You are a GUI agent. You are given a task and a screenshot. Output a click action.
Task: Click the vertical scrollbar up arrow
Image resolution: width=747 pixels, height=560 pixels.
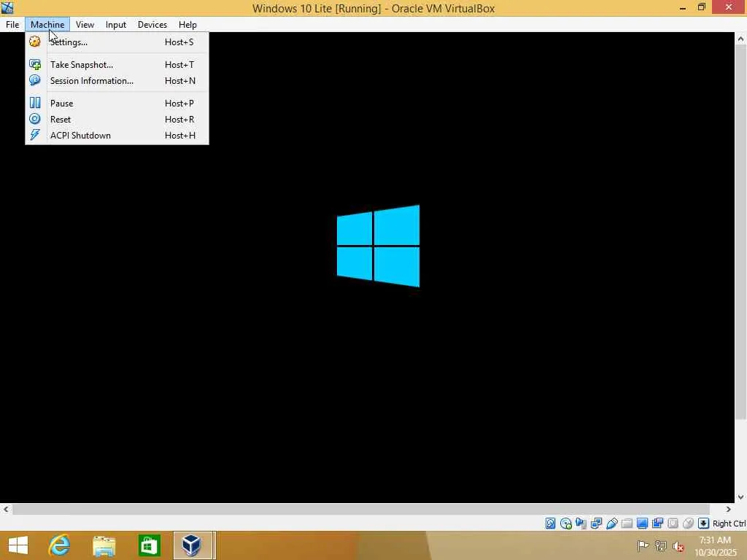(740, 39)
